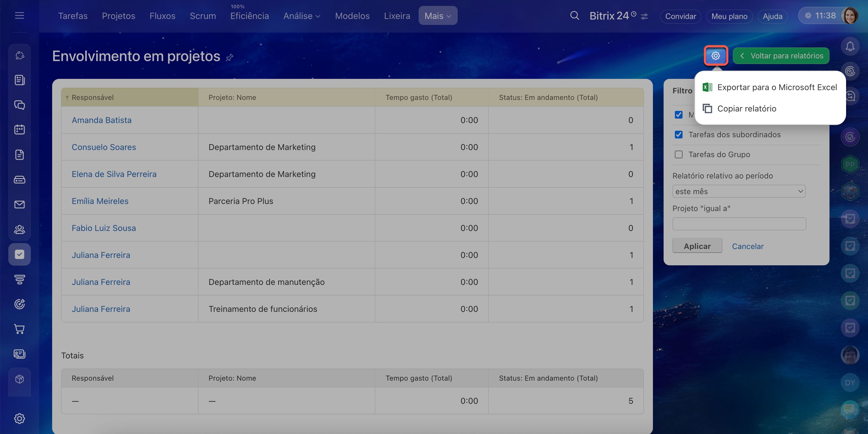Open the notifications bell icon
Screen dimensions: 868x434
click(850, 46)
